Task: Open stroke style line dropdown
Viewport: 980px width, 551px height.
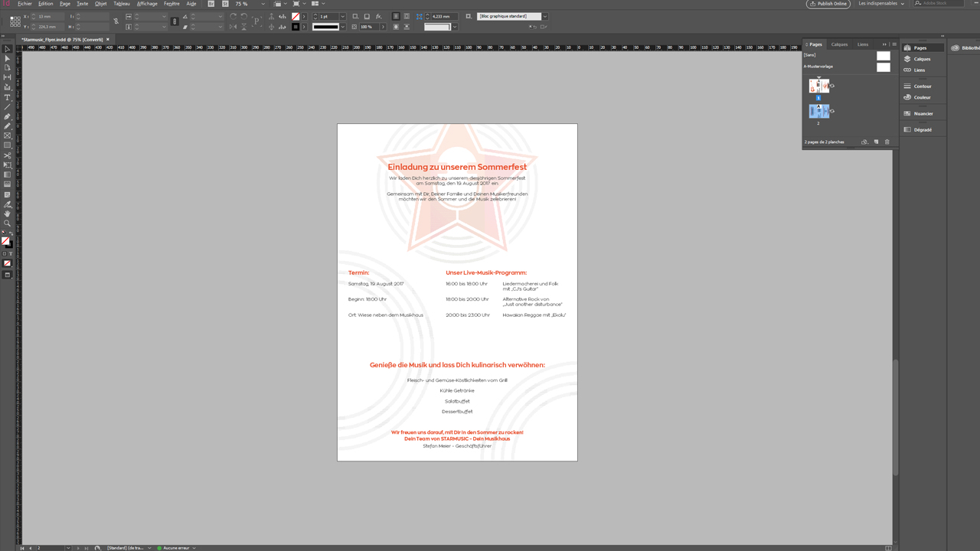Action: (x=342, y=27)
